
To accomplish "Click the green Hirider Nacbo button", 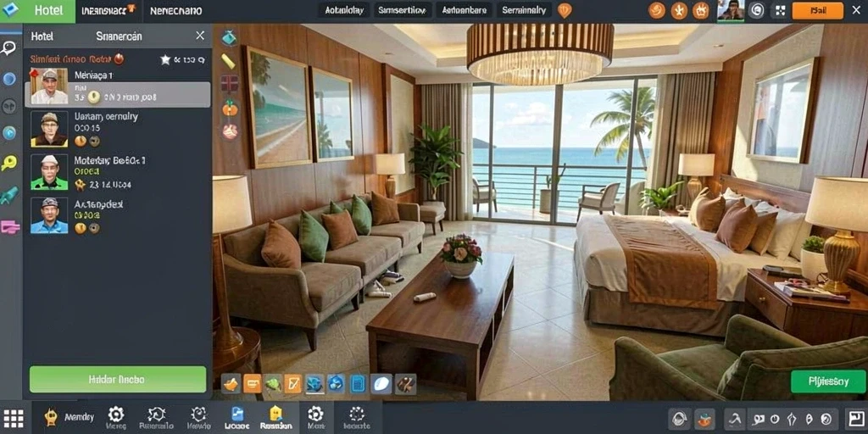I will point(117,380).
